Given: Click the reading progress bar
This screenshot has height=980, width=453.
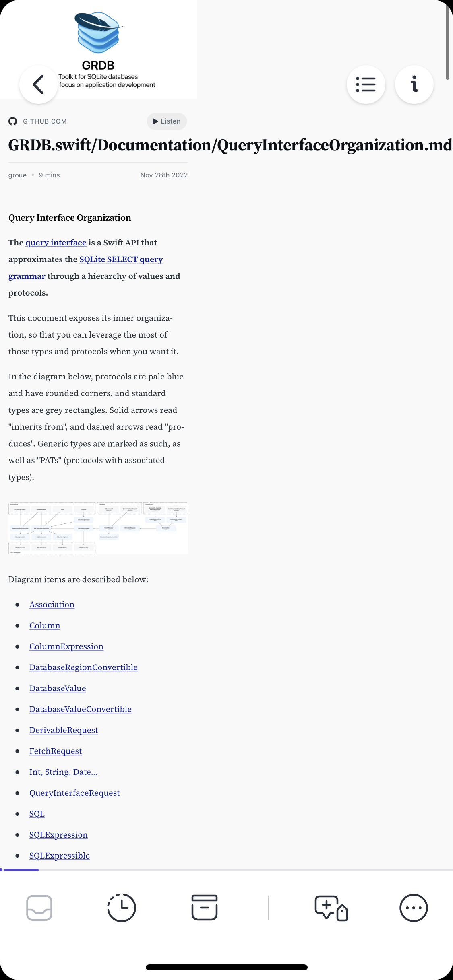Looking at the screenshot, I should (x=226, y=870).
